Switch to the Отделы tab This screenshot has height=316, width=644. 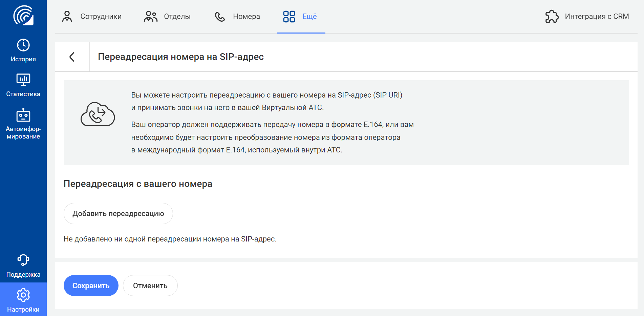point(167,17)
